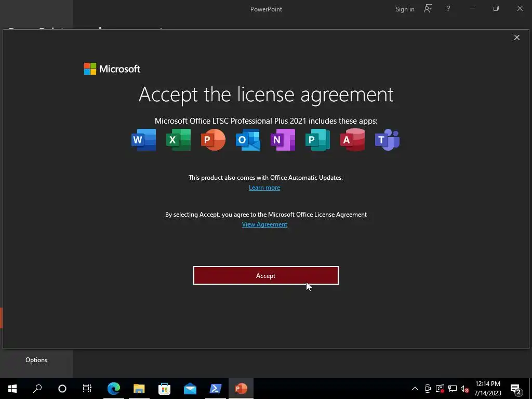Accept the license agreement
532x399 pixels.
(265, 275)
